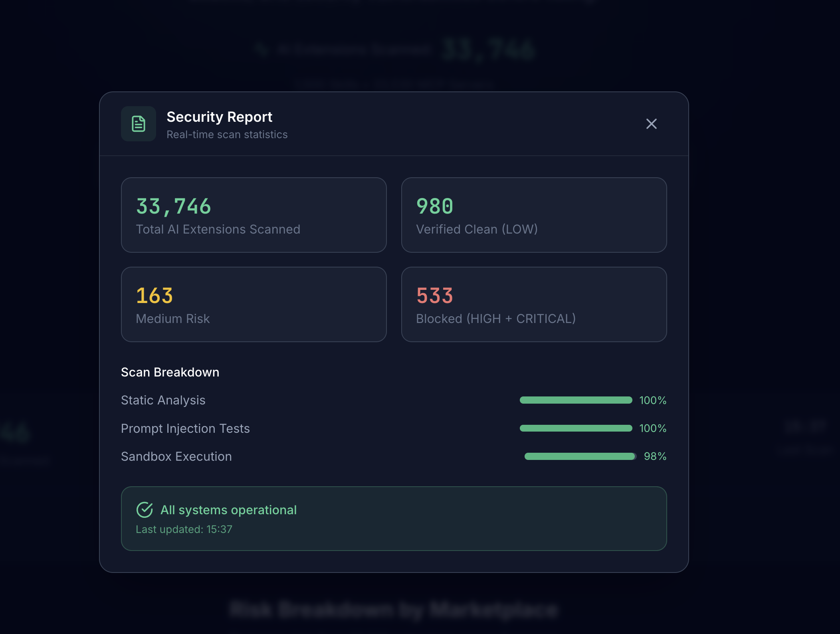Click the Security Report document icon

coord(138,124)
